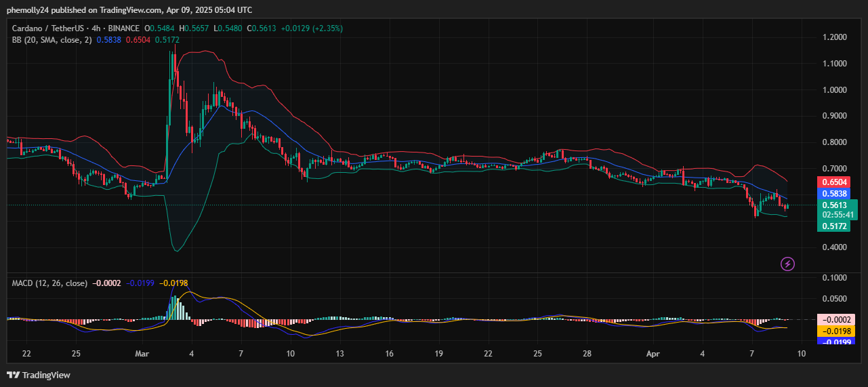Click the Mar label on the time axis
Screen dimensions: 868x387
click(142, 354)
